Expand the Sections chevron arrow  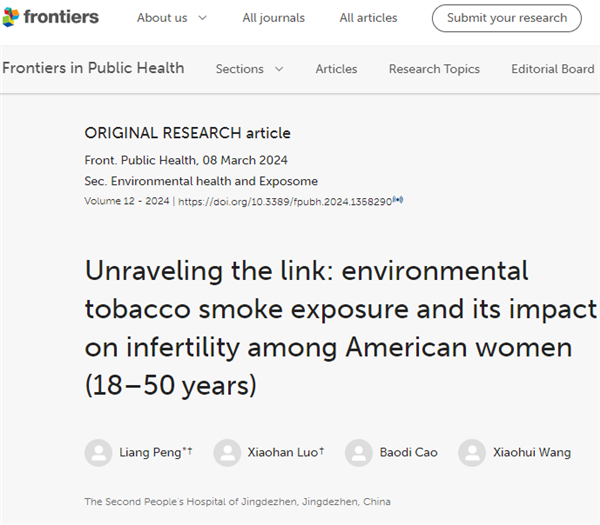tap(279, 69)
